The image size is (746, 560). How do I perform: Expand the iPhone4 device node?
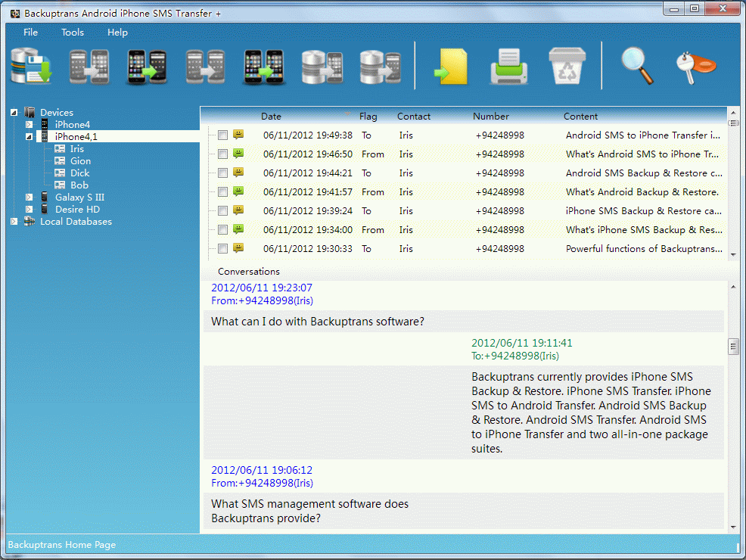tap(29, 125)
